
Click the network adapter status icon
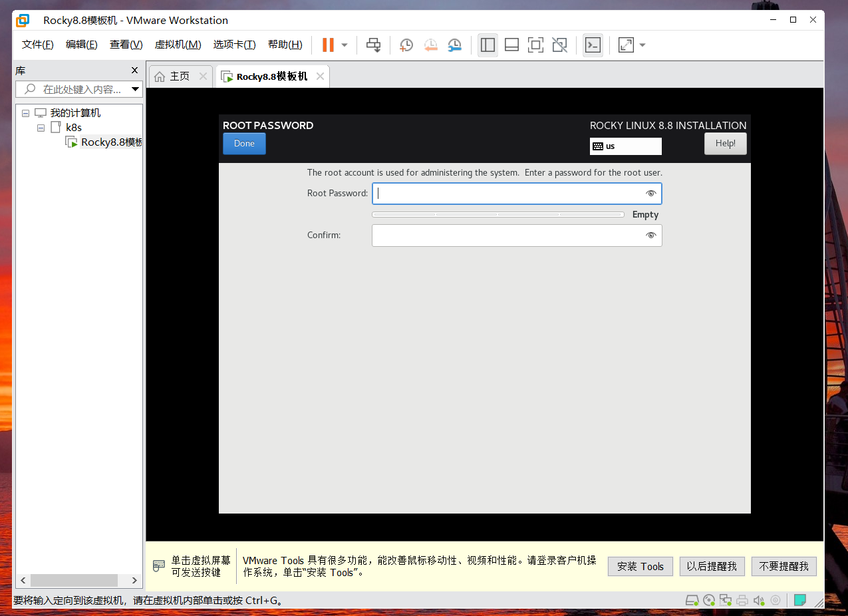[x=726, y=600]
